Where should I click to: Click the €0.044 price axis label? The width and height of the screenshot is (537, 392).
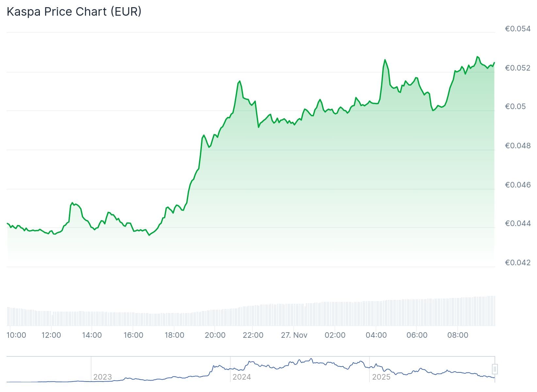(517, 223)
